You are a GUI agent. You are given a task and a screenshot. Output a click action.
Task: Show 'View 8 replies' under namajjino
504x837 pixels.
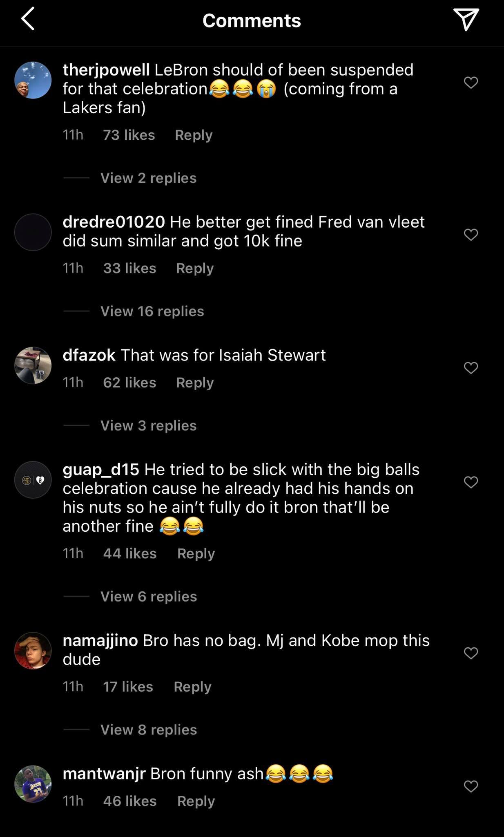coord(149,730)
